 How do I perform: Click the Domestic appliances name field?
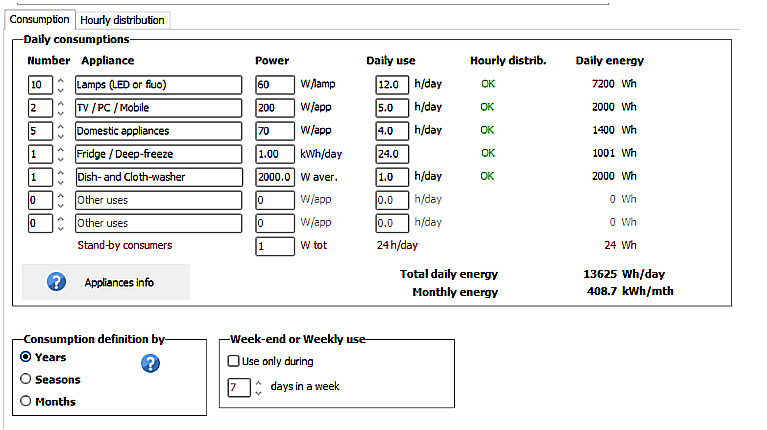[158, 131]
